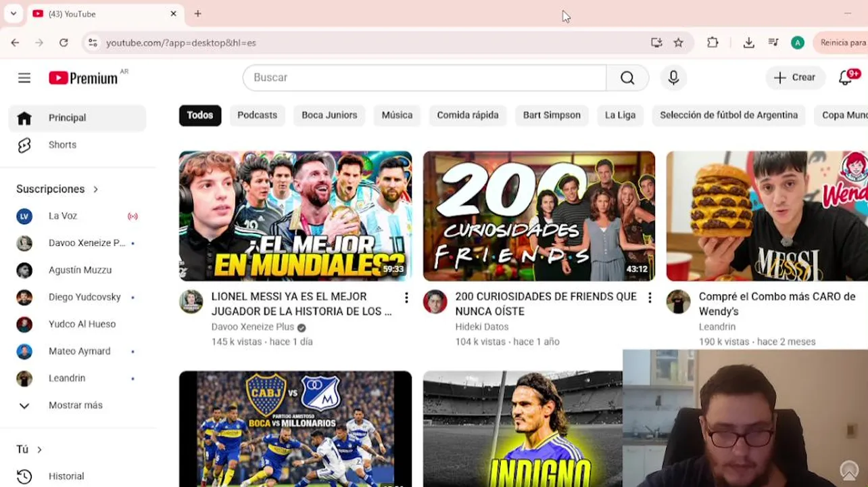Screen dimensions: 868x487
Task: Click the address bar URL
Action: point(180,43)
